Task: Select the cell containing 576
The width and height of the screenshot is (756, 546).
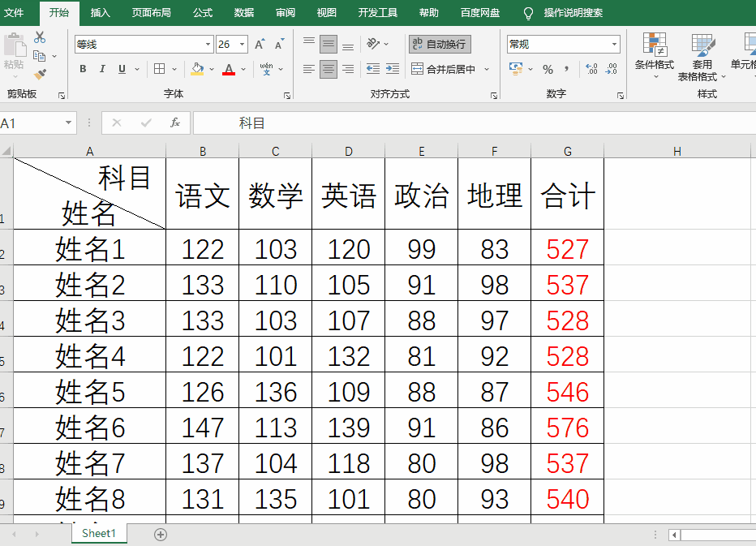Action: point(567,426)
